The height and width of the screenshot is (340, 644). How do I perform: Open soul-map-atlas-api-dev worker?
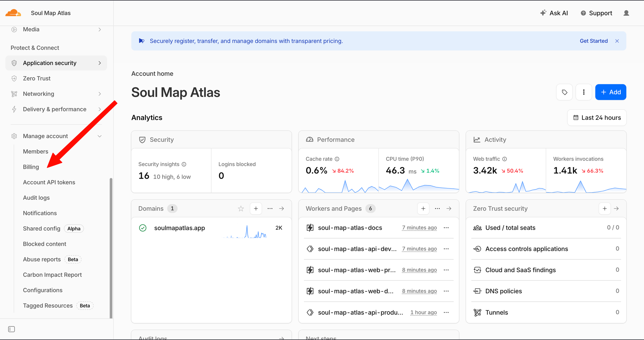(x=357, y=249)
